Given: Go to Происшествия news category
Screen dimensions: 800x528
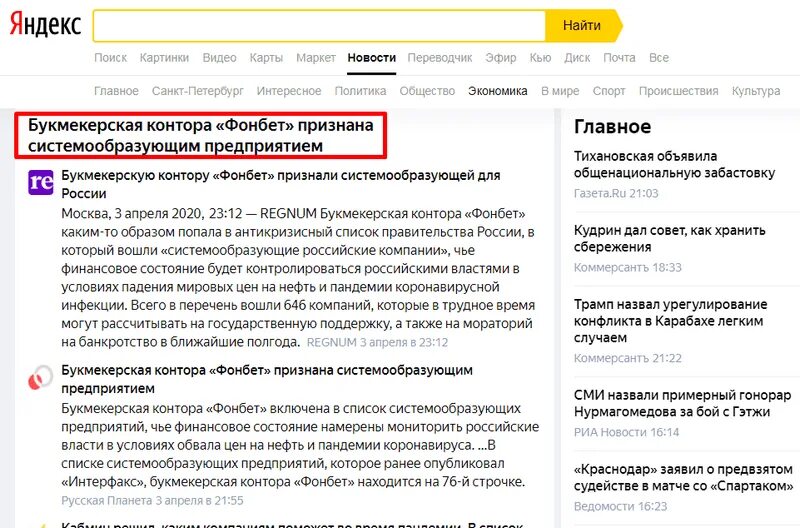Looking at the screenshot, I should coord(679,91).
